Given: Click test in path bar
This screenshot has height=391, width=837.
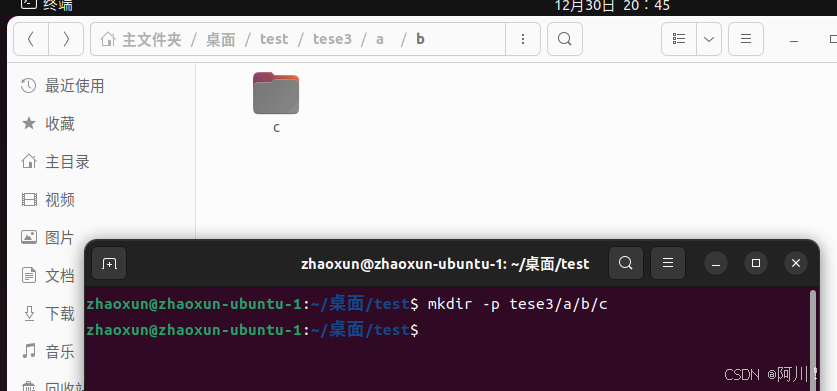Looking at the screenshot, I should point(274,39).
